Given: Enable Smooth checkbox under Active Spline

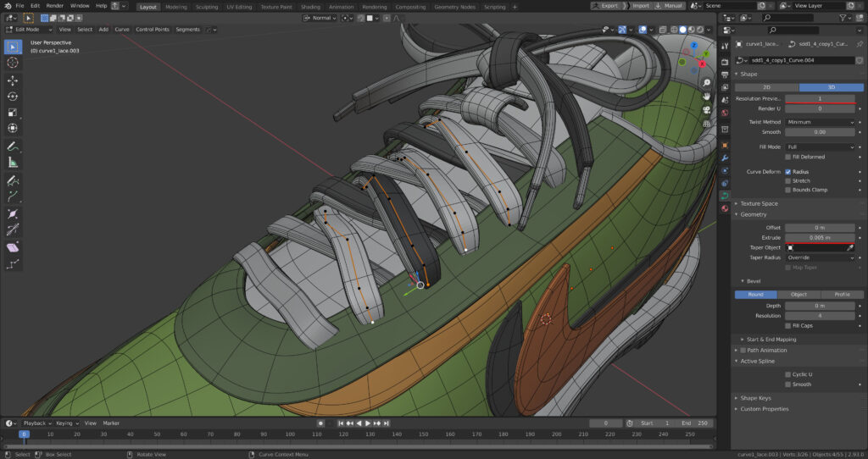Looking at the screenshot, I should point(787,384).
